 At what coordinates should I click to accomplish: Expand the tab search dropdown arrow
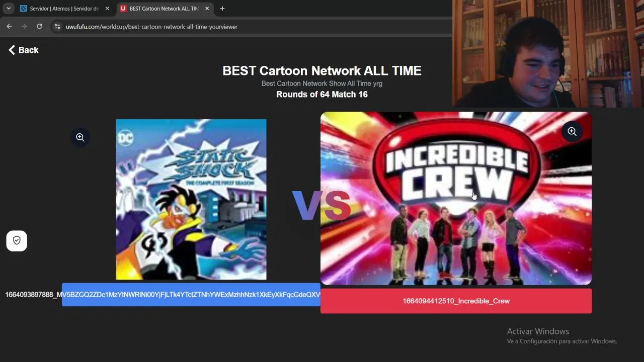click(x=9, y=9)
